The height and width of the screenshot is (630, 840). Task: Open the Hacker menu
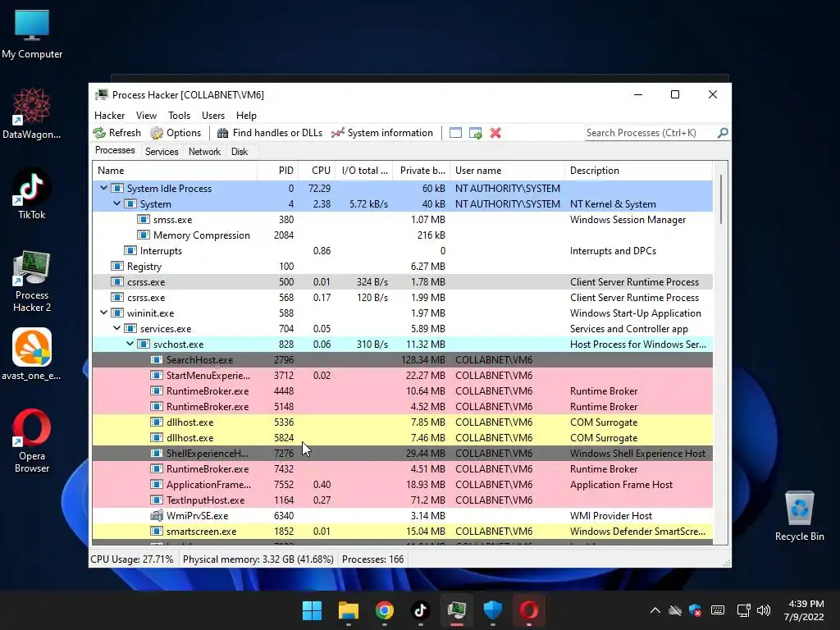(109, 116)
